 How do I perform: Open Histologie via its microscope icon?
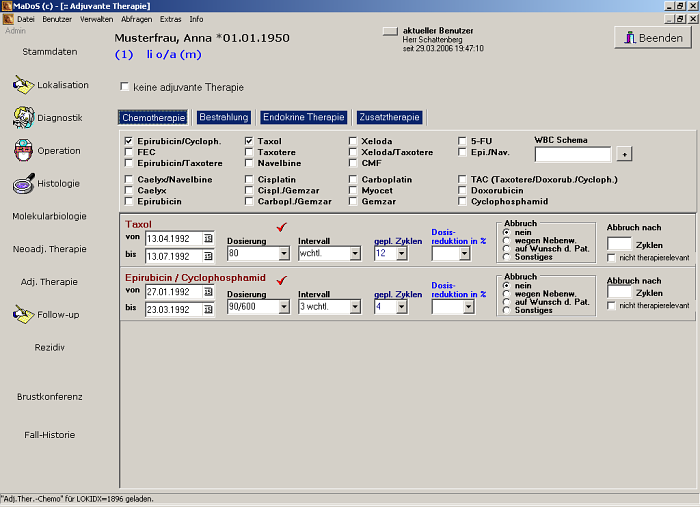[23, 184]
